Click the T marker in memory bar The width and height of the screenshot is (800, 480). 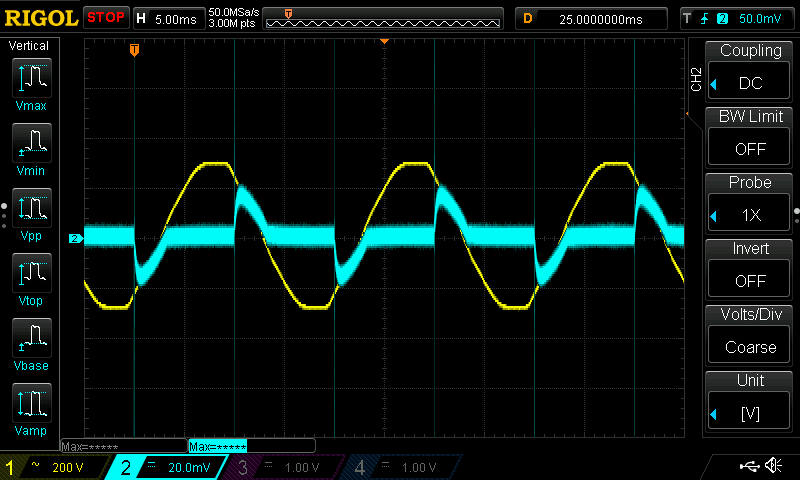[x=288, y=14]
